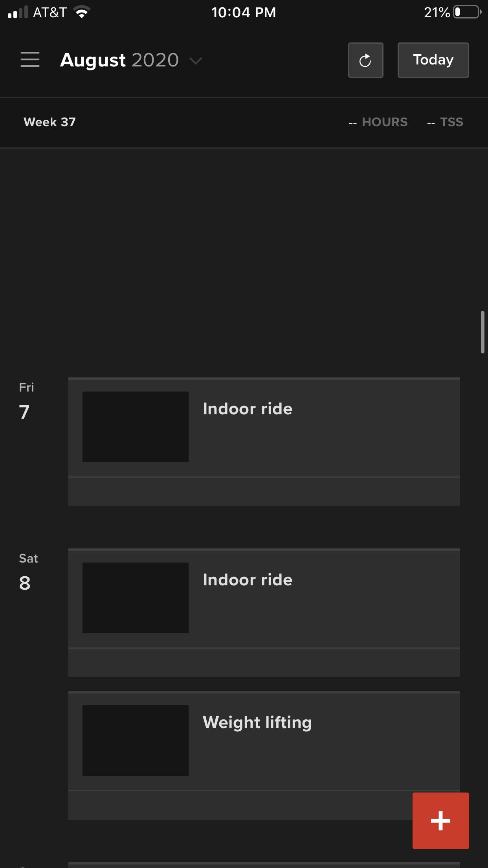Tap the Friday Indoor ride thumbnail
The width and height of the screenshot is (488, 868).
135,427
